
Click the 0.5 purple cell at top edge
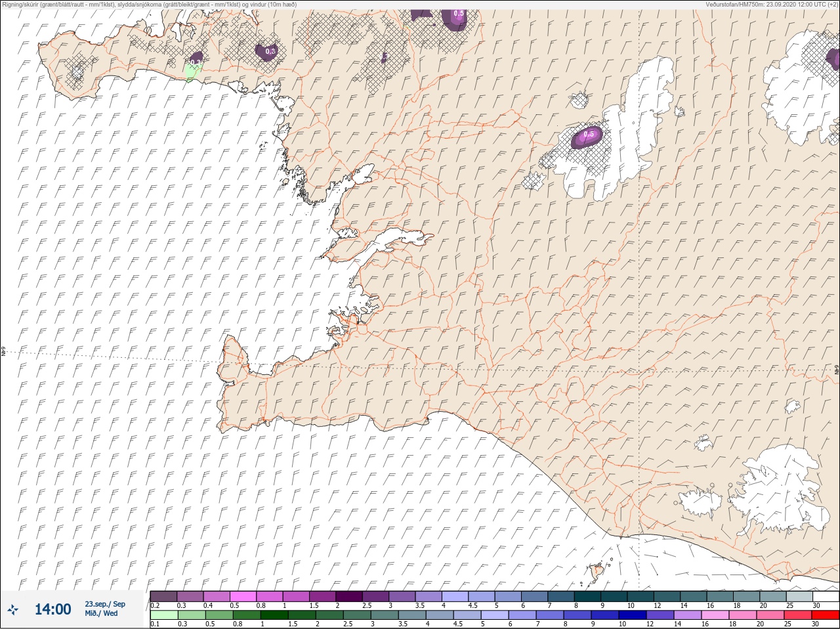click(456, 18)
